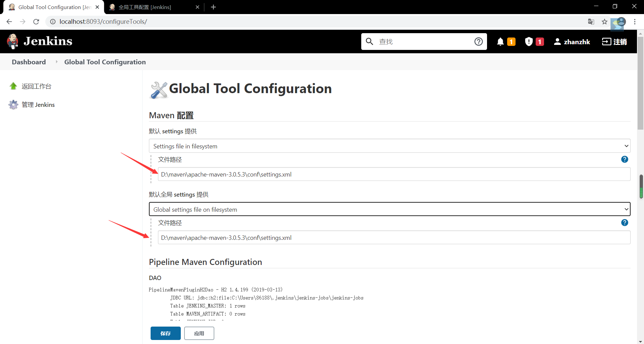Click the Global Tool Configuration wrench icon

[x=159, y=90]
